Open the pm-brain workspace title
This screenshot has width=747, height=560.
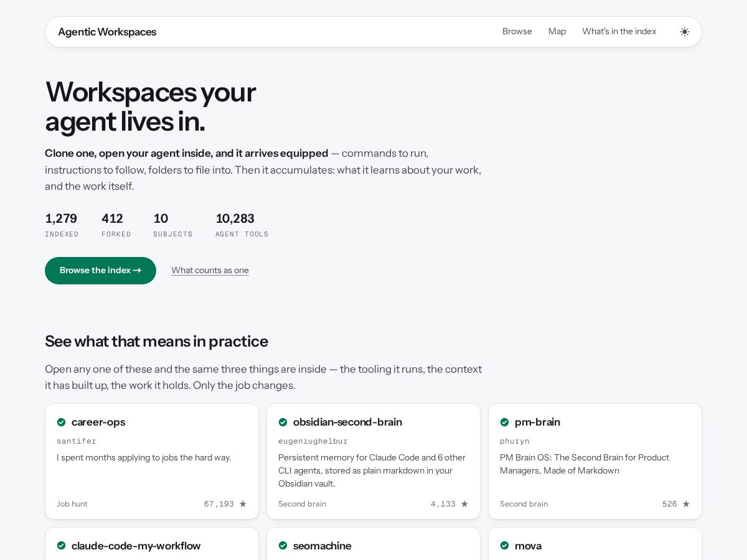pos(537,422)
